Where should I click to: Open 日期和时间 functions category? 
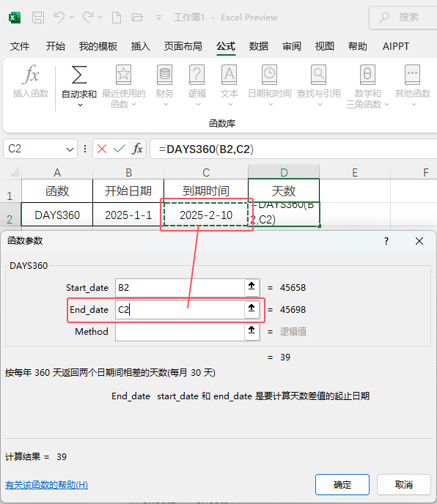click(270, 86)
